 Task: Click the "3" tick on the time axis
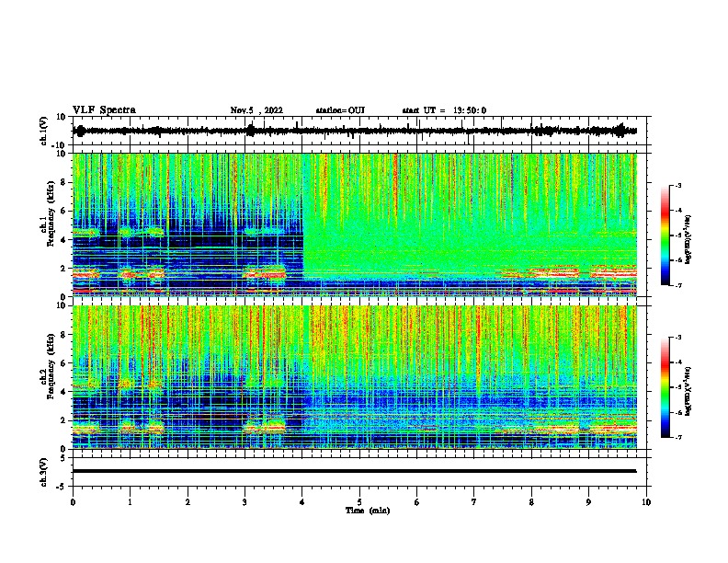[x=245, y=502]
